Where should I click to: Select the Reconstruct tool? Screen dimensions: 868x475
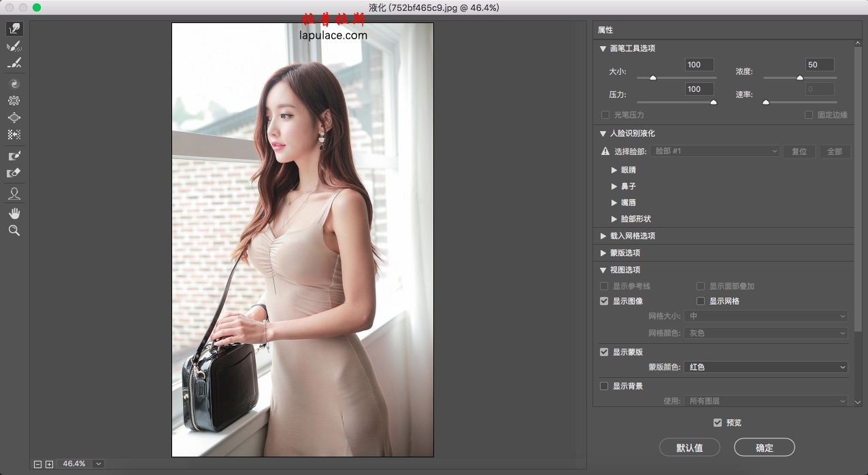tap(14, 46)
